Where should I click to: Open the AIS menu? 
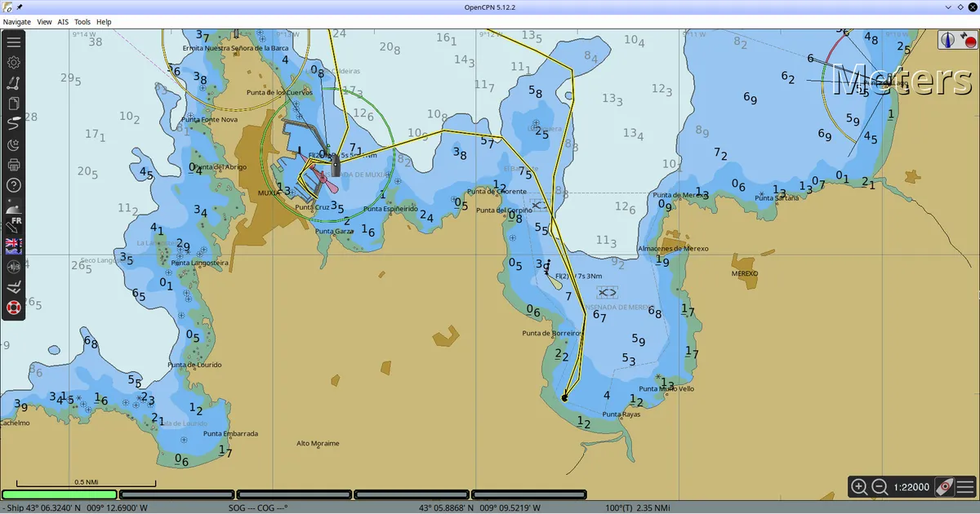tap(63, 22)
